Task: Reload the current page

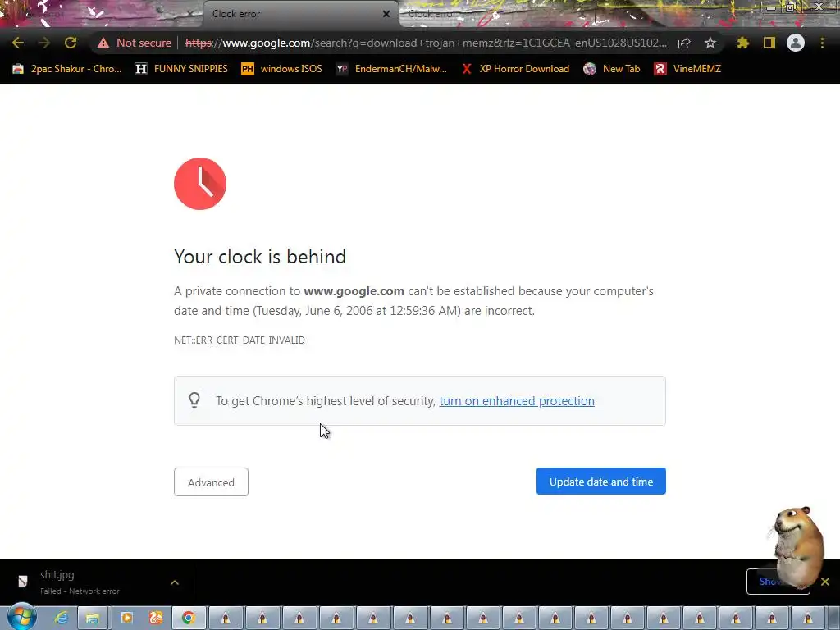Action: point(71,43)
